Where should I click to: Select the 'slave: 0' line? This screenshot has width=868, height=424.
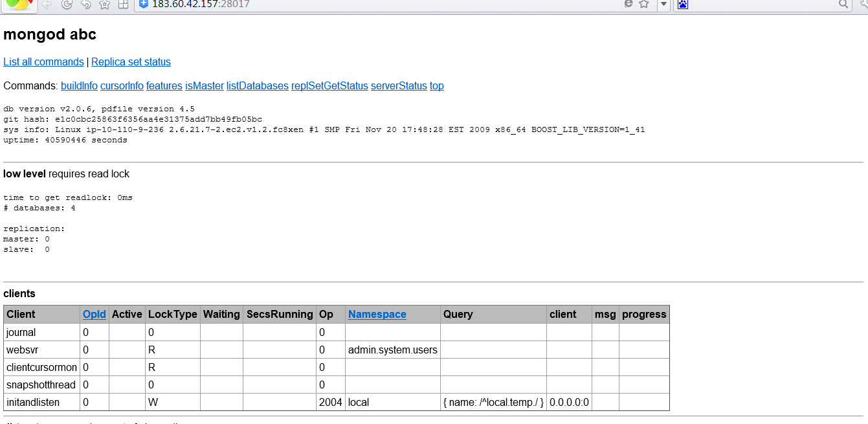pos(27,249)
